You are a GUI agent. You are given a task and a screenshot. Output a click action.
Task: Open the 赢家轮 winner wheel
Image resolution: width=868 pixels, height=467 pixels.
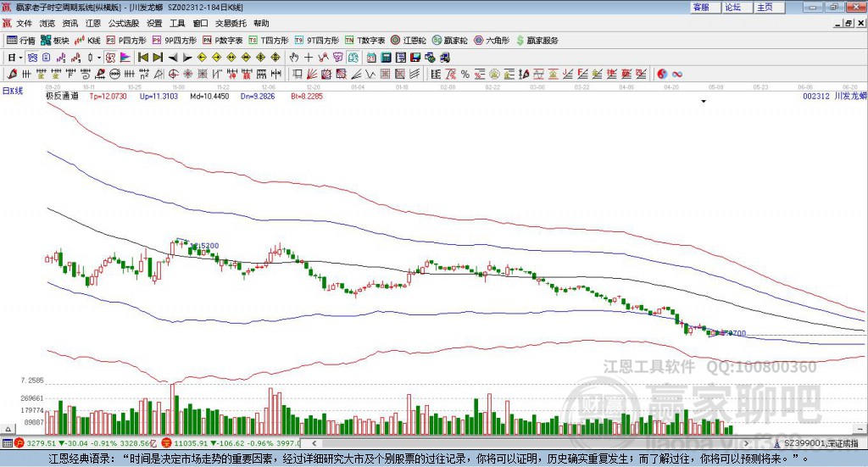click(449, 41)
